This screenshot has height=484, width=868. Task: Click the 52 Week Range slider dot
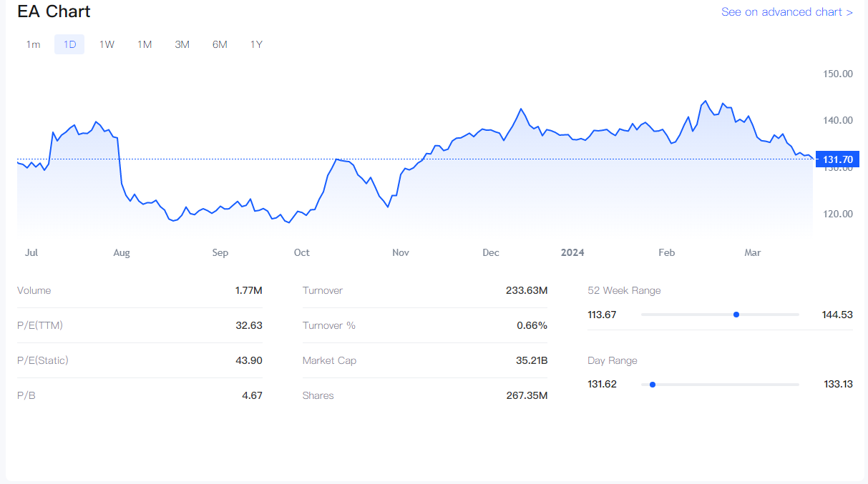pos(736,315)
